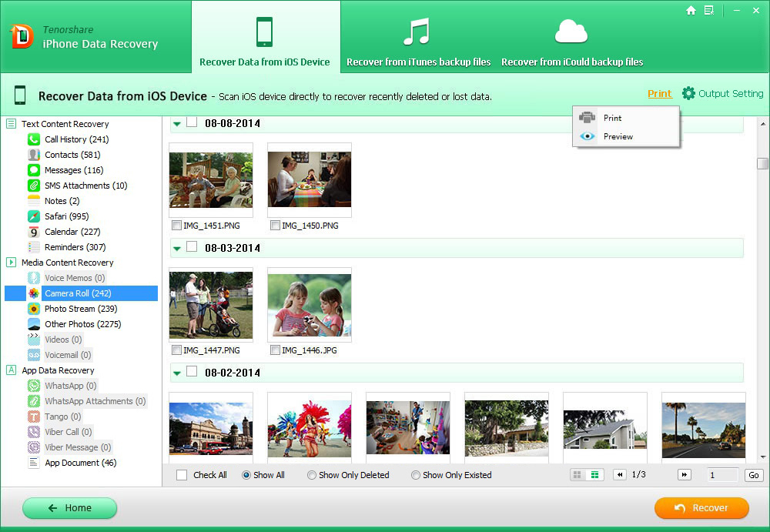The image size is (770, 532).
Task: Check the IMG_1451.PNG checkbox
Action: [177, 226]
